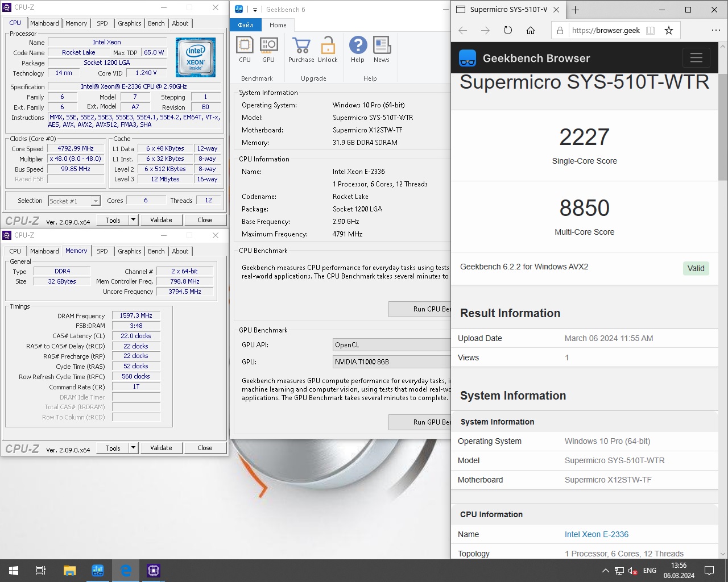Screen dimensions: 728x582
Task: Click the 8850 Multi-Core Score value
Action: click(584, 208)
